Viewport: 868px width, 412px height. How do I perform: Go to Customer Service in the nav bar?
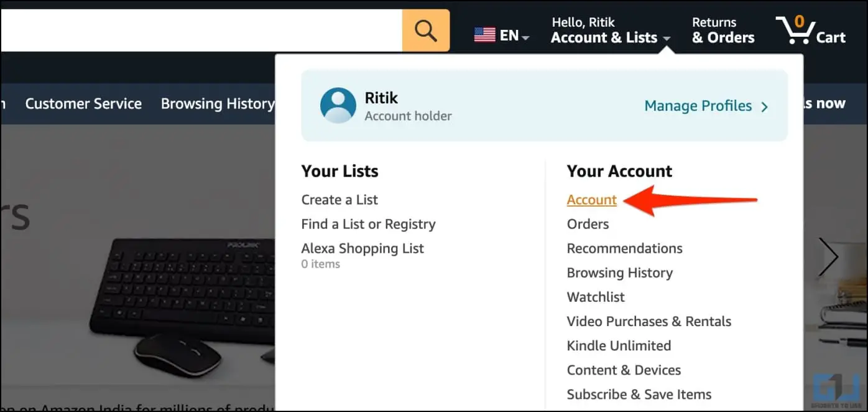point(83,103)
